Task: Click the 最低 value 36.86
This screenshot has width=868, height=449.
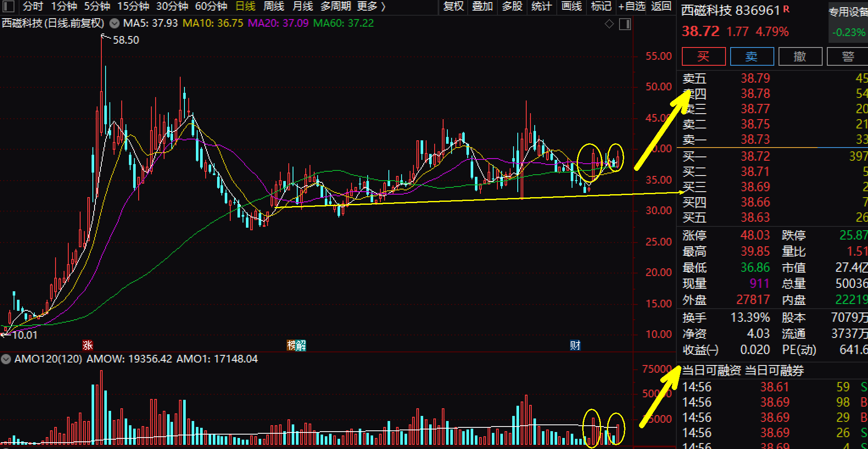Action: click(755, 268)
